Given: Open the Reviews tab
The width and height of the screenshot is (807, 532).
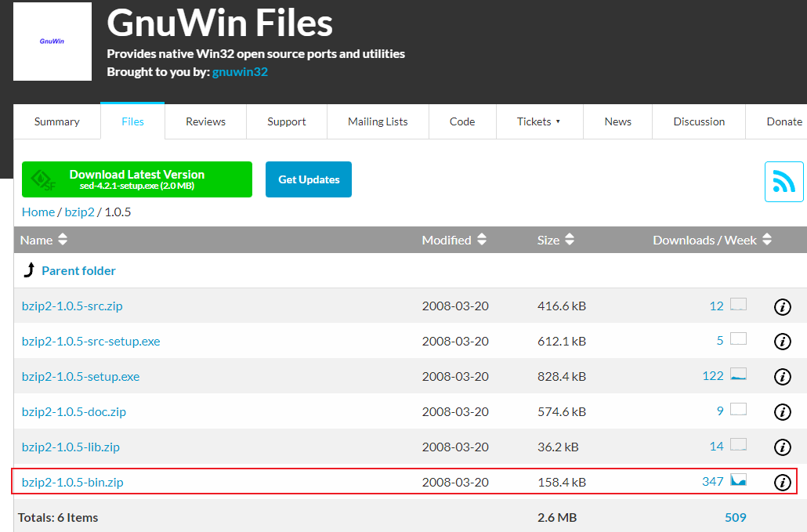Looking at the screenshot, I should 206,121.
